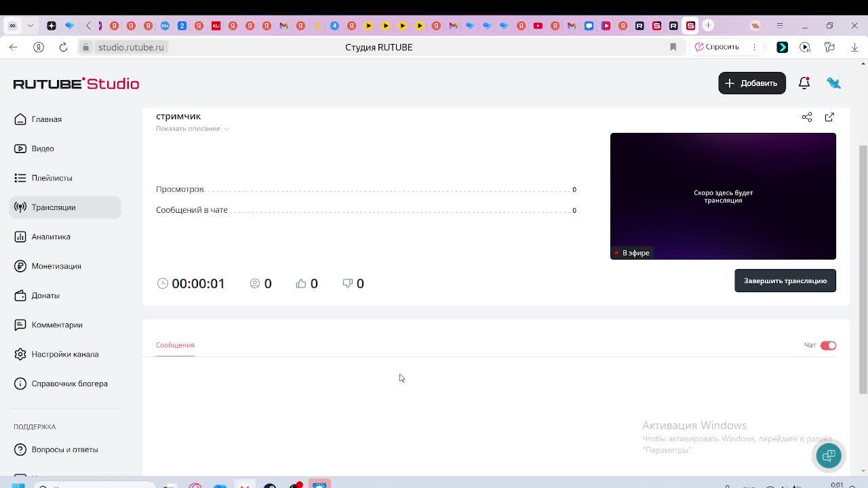Viewport: 868px width, 488px height.
Task: Click the chart icon beside Аналитика
Action: (20, 237)
